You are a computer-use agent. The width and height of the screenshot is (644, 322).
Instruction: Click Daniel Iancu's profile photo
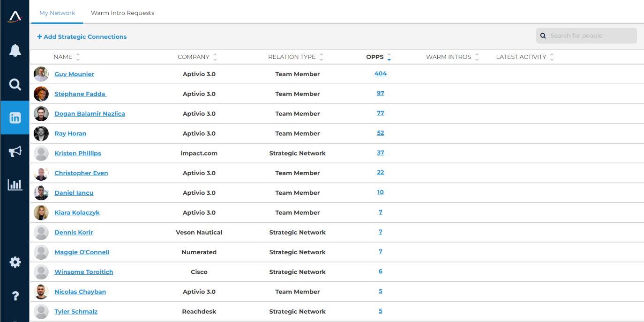41,193
